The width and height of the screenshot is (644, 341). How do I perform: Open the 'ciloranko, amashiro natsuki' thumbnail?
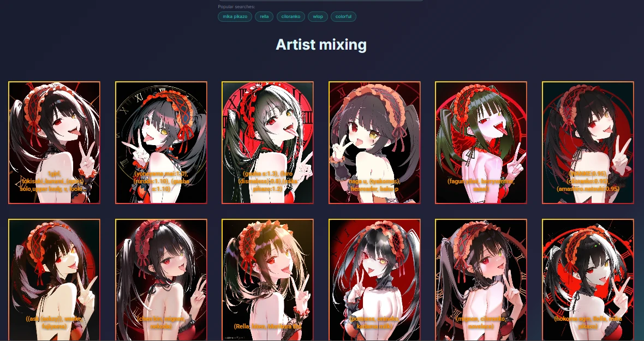[x=588, y=142]
